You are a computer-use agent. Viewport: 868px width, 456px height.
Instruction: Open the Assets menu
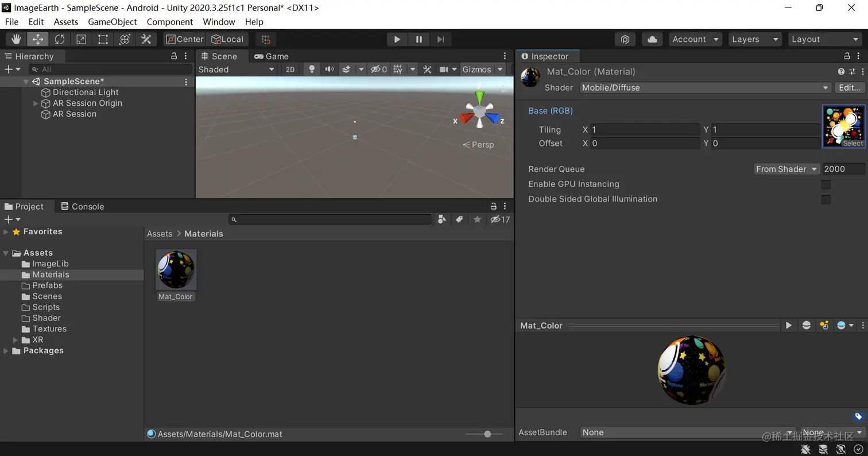tap(66, 22)
